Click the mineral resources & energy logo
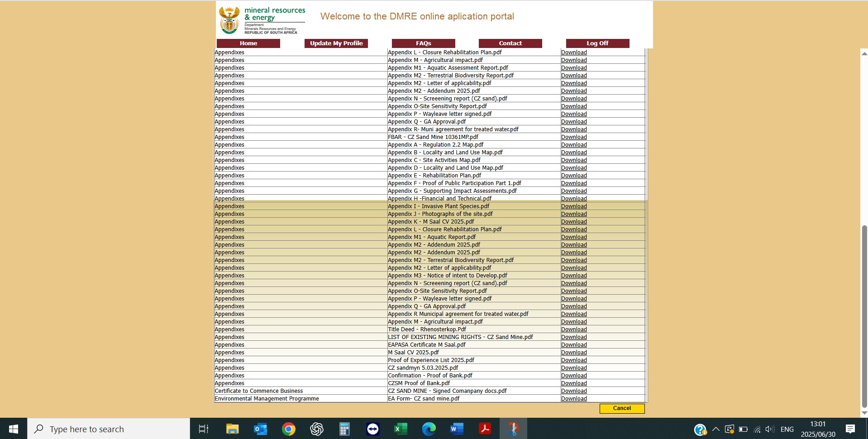This screenshot has width=868, height=439. 262,20
